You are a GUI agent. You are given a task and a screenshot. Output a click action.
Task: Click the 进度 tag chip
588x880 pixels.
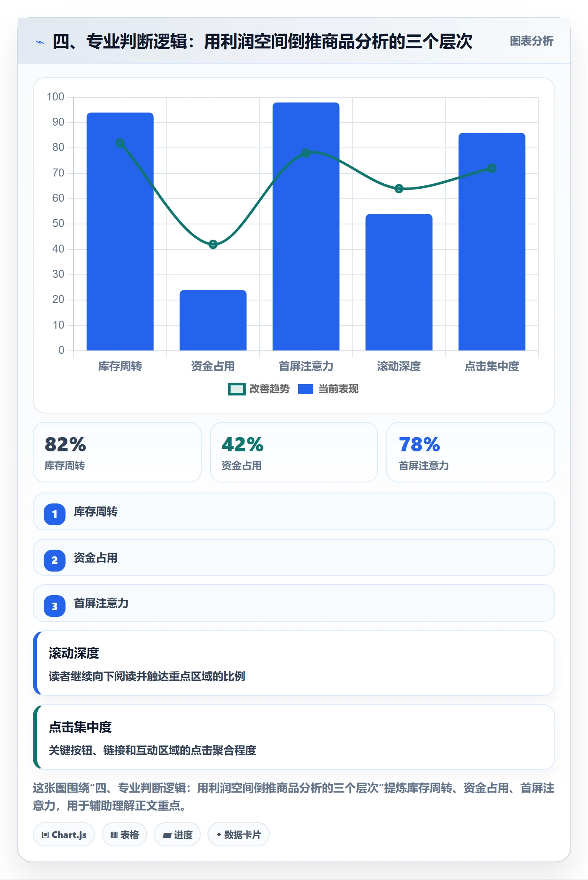click(x=177, y=835)
